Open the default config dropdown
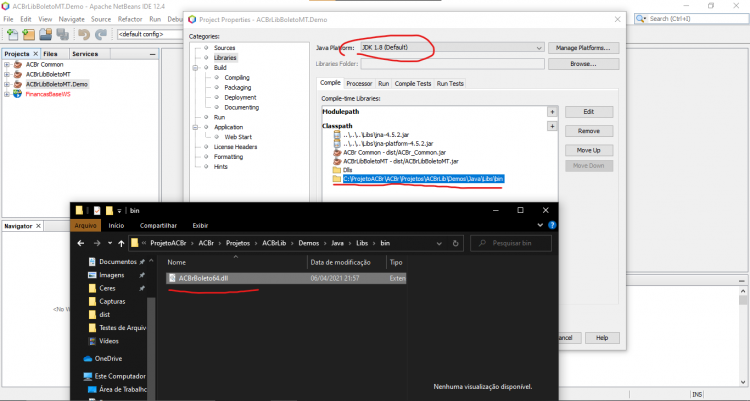 (149, 34)
